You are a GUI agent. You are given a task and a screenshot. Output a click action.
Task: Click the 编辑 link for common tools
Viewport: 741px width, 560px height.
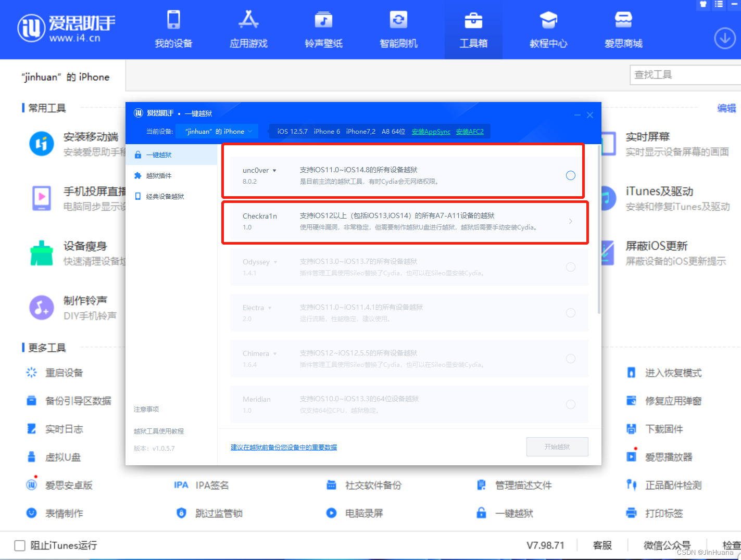click(x=726, y=108)
